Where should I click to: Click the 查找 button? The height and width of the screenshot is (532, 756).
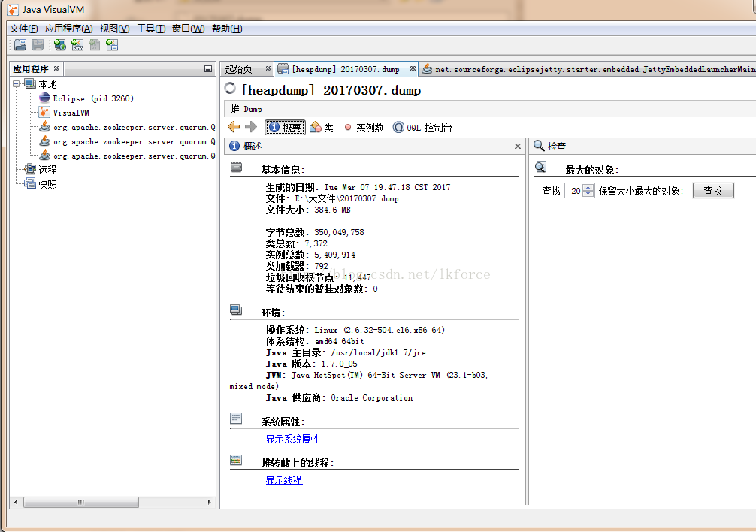[x=713, y=191]
